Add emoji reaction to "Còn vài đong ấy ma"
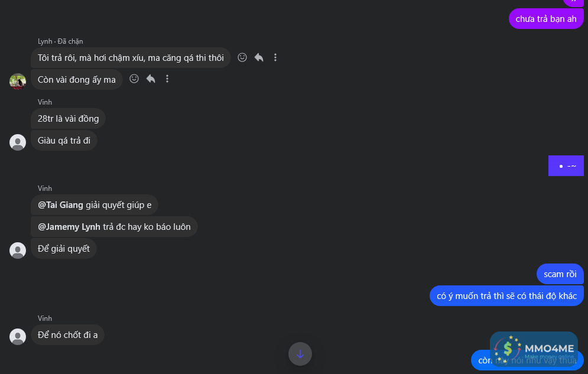The width and height of the screenshot is (588, 374). pos(134,79)
